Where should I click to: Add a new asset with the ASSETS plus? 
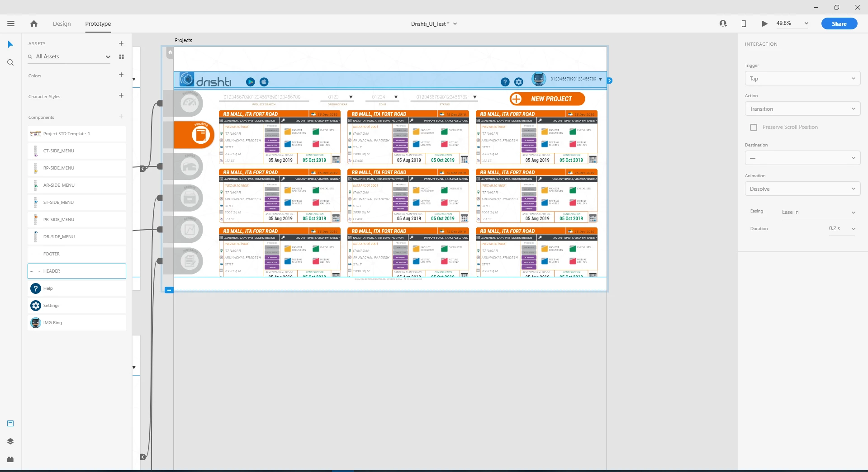(x=121, y=43)
